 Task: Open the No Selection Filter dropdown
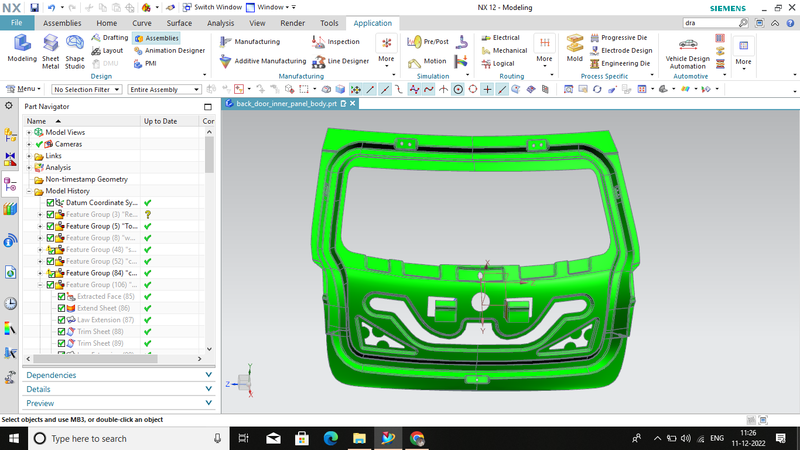click(86, 89)
